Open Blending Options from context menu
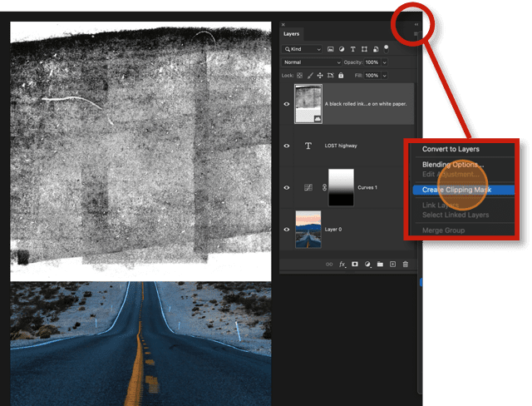Screen dimensions: 532x406 click(x=453, y=164)
